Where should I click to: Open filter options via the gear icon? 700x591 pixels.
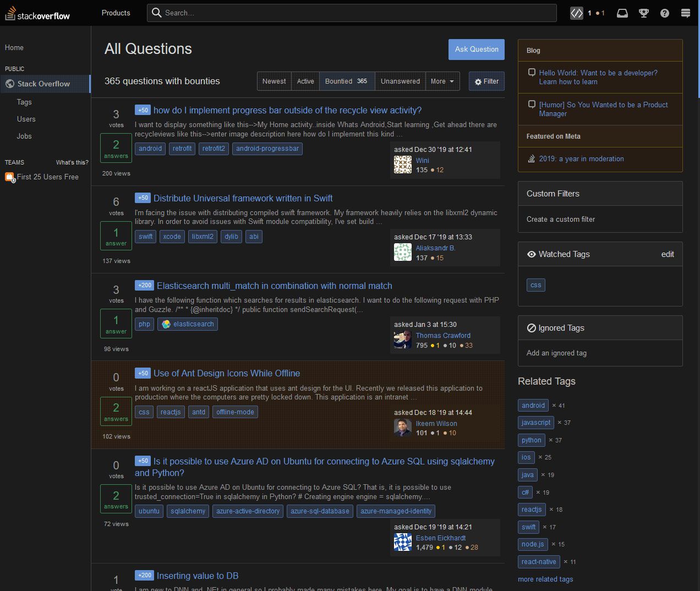click(486, 81)
